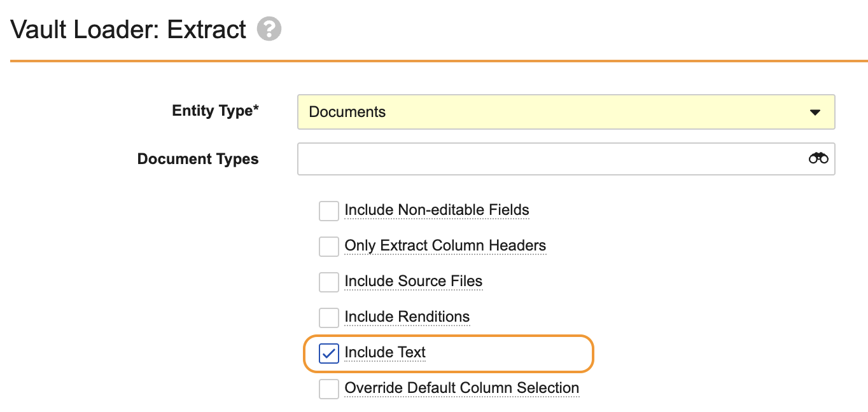Expand the Entity Type dropdown arrow
Screen dimensions: 868x412
(x=815, y=113)
